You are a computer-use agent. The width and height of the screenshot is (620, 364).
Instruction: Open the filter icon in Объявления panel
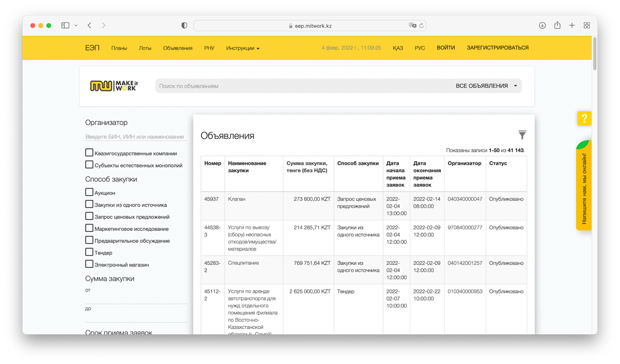(522, 135)
